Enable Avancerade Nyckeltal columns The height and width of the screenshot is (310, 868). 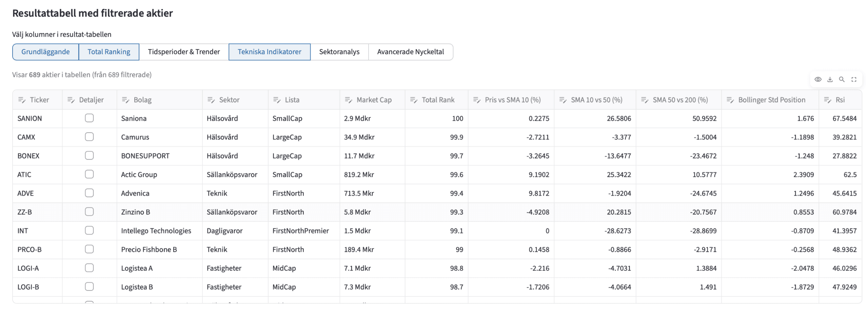point(410,52)
